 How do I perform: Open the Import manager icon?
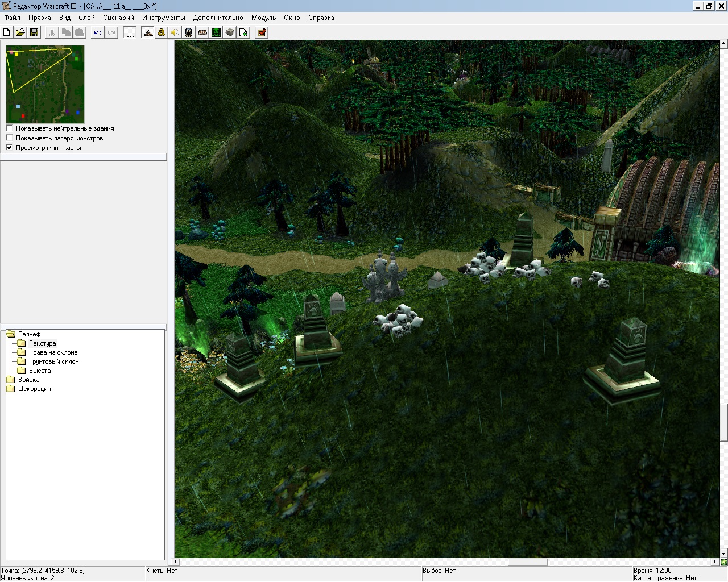243,32
